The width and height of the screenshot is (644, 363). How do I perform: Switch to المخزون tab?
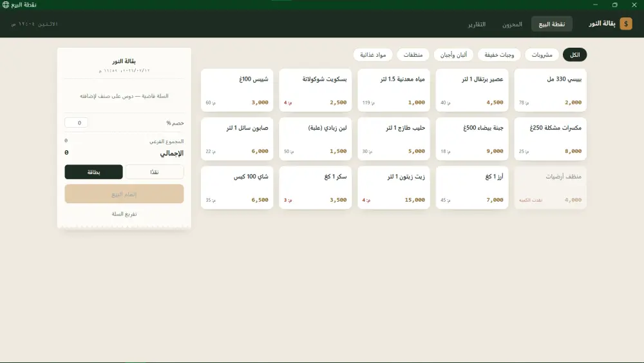512,25
